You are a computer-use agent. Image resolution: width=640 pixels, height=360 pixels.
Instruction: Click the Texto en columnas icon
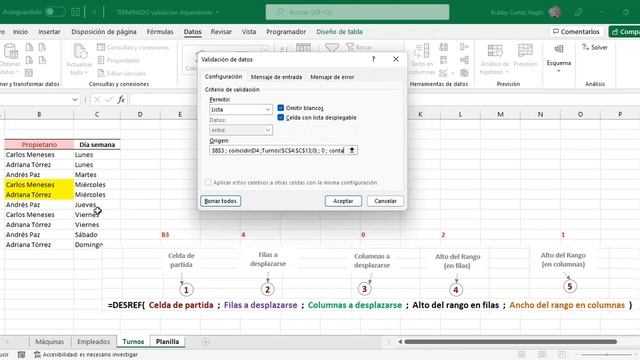422,51
